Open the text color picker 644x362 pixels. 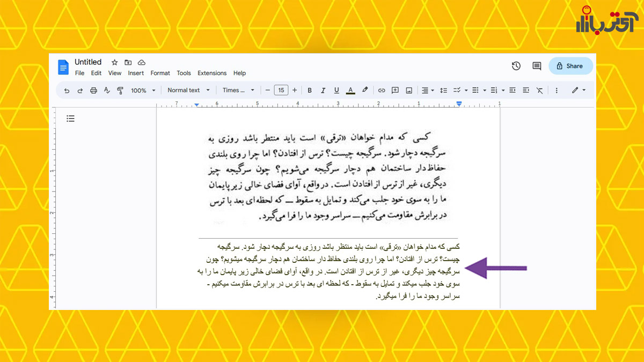pos(350,90)
